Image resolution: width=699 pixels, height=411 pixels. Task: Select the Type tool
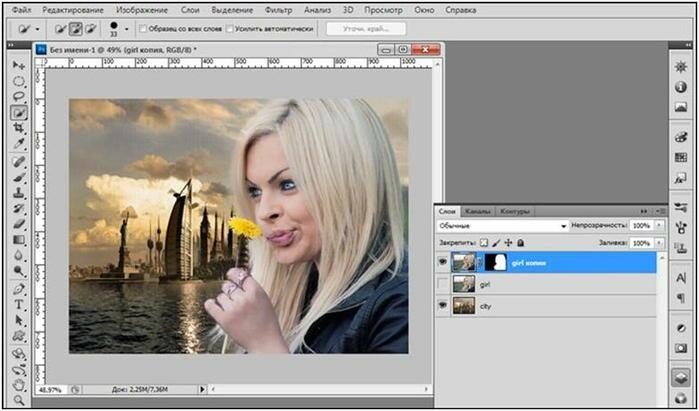19,305
